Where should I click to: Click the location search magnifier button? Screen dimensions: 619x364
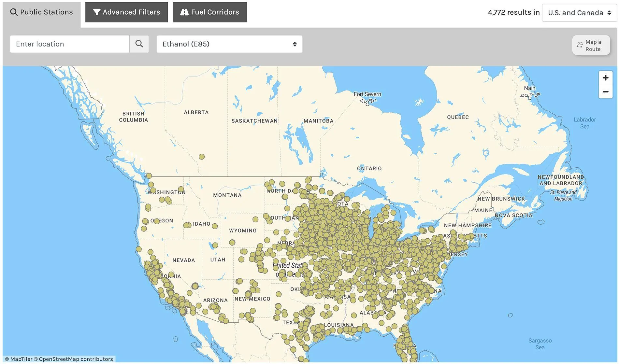(x=139, y=44)
